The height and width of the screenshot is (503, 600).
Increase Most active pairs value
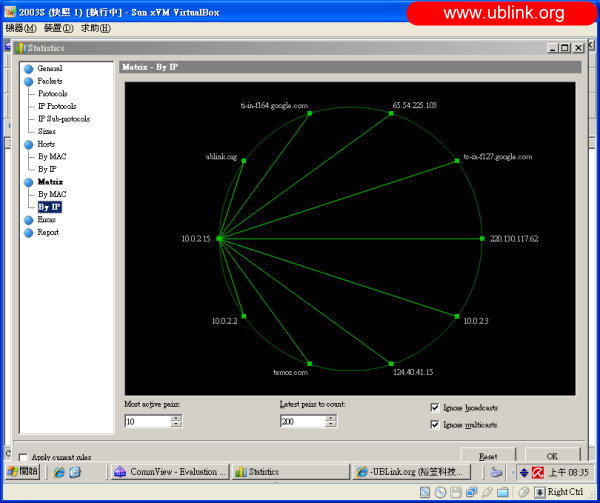pos(176,418)
